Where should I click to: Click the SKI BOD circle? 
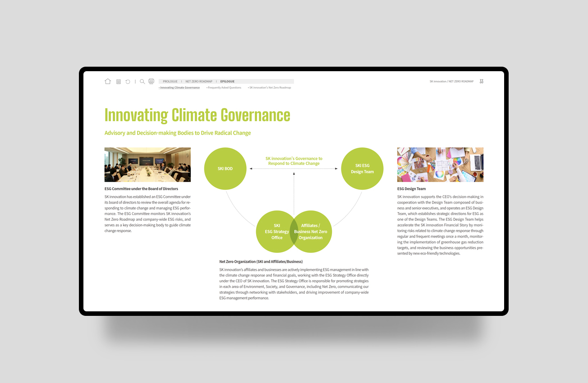[225, 169]
